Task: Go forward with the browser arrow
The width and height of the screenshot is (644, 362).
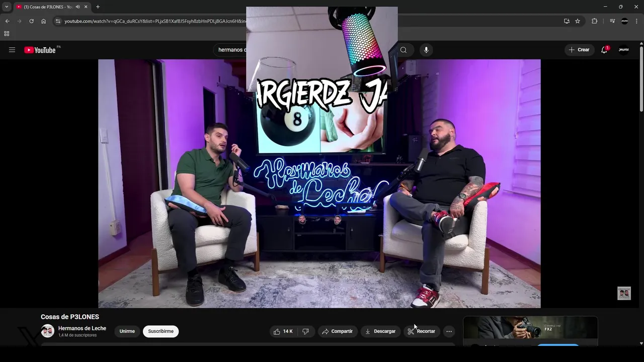Action: coord(19,21)
